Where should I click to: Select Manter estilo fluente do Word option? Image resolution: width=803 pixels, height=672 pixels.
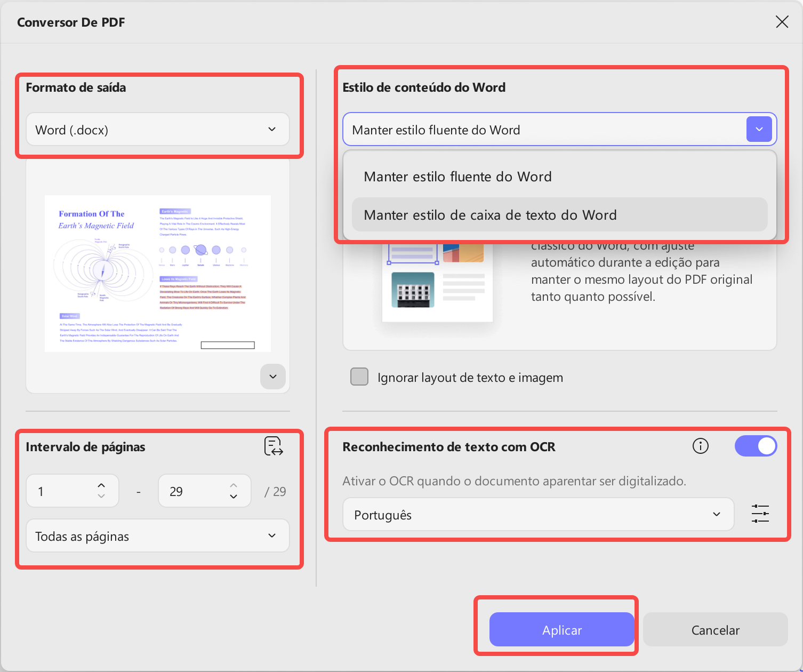[x=559, y=177]
